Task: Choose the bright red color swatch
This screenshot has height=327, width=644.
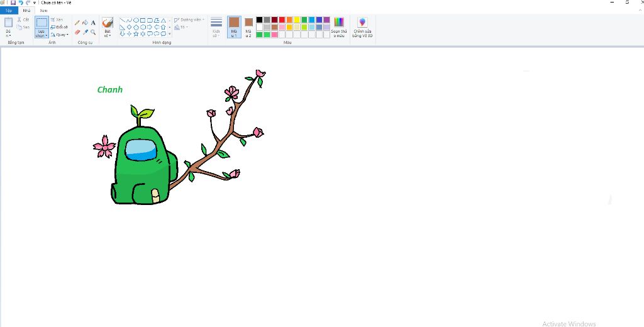Action: click(x=282, y=19)
